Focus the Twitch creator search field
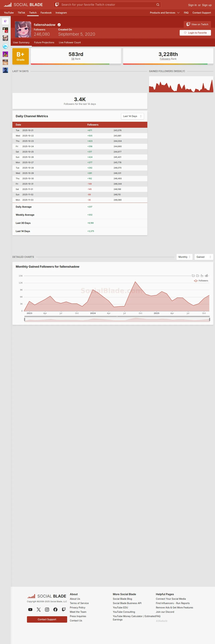215x644 pixels. pos(107,5)
